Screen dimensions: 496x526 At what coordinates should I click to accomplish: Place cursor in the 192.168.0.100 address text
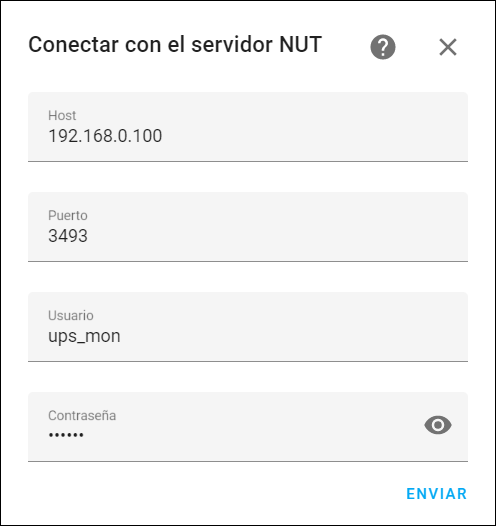[x=105, y=136]
